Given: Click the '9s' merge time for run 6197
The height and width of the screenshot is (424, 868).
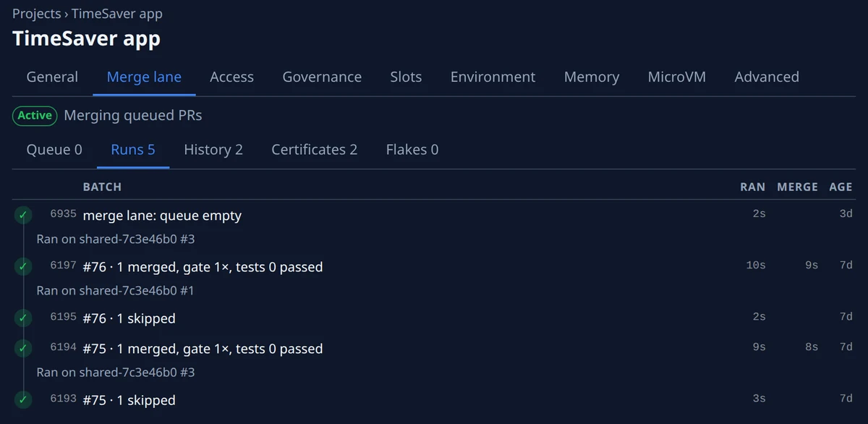Looking at the screenshot, I should click(x=811, y=266).
